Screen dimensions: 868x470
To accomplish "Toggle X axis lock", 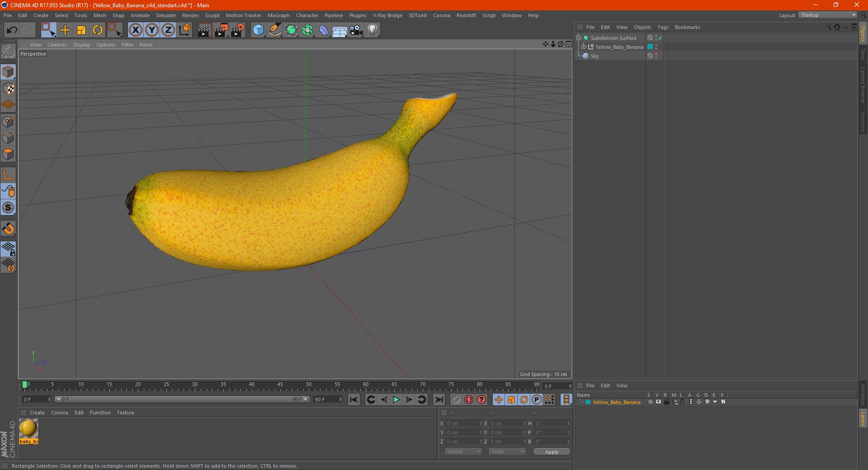I will 135,30.
